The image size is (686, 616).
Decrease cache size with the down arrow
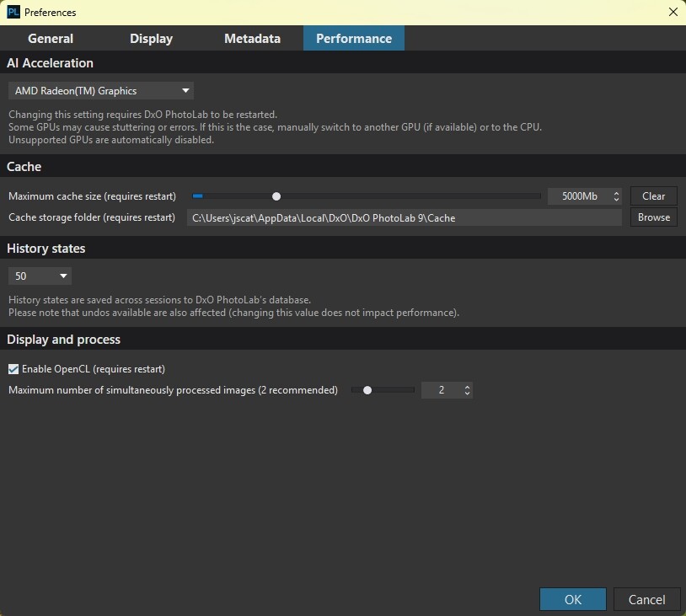[x=617, y=201]
